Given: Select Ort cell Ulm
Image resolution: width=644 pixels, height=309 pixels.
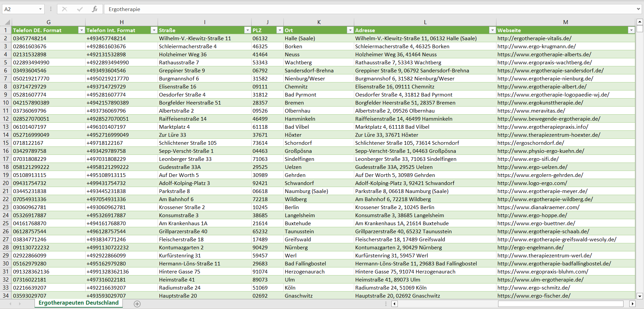Looking at the screenshot, I should pyautogui.click(x=319, y=280).
